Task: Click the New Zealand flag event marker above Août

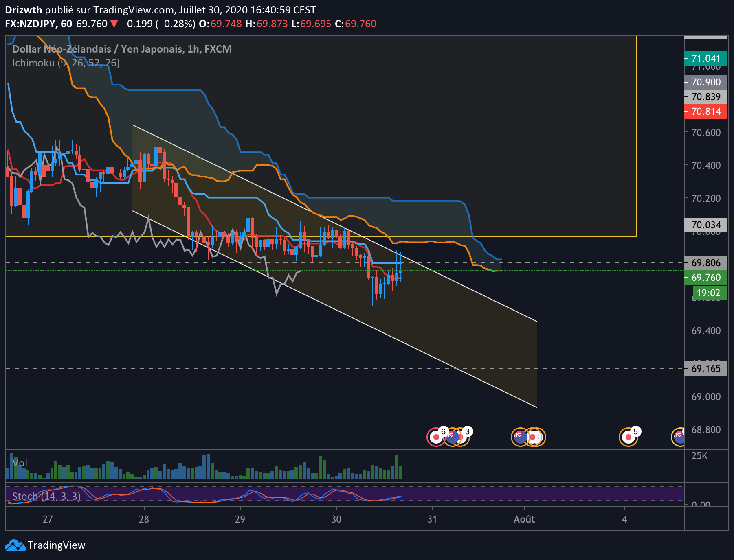Action: tap(520, 437)
